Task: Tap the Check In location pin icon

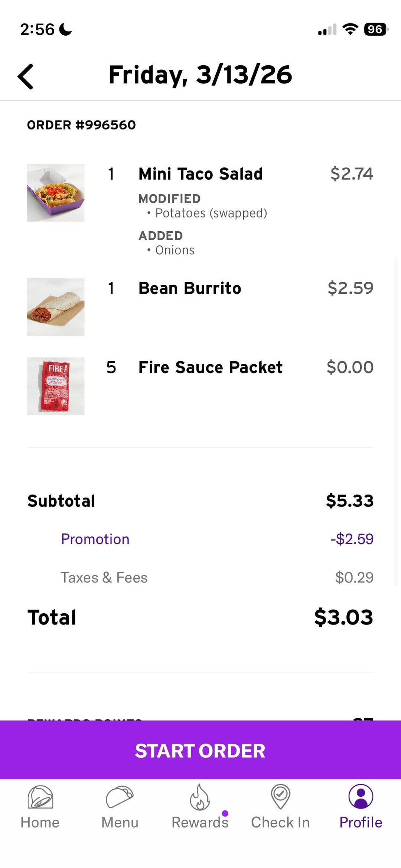Action: coord(280,796)
